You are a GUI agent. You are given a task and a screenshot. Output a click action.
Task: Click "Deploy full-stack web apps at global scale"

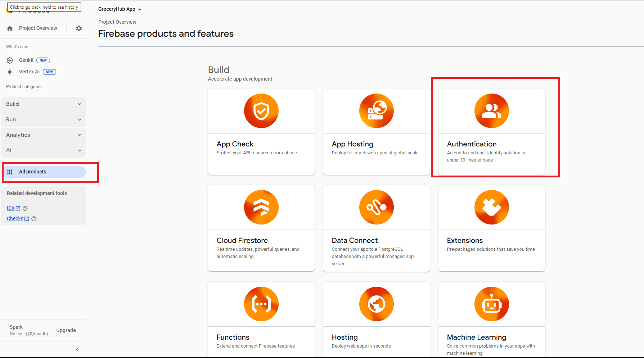[x=375, y=153]
